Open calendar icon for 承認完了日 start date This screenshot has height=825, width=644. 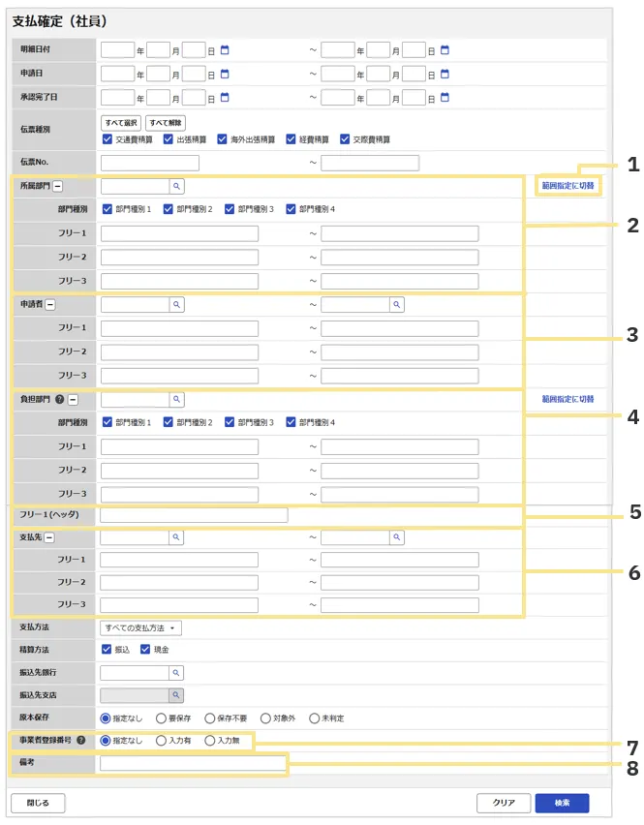pyautogui.click(x=225, y=97)
